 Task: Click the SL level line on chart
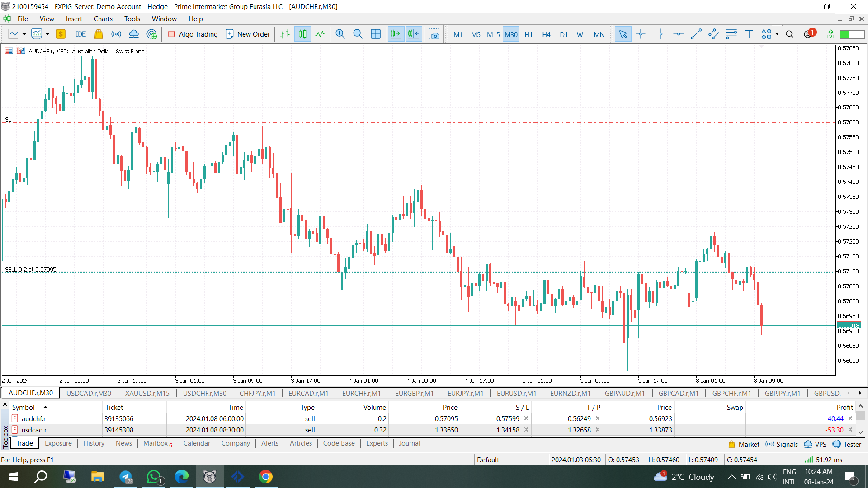[x=418, y=122]
